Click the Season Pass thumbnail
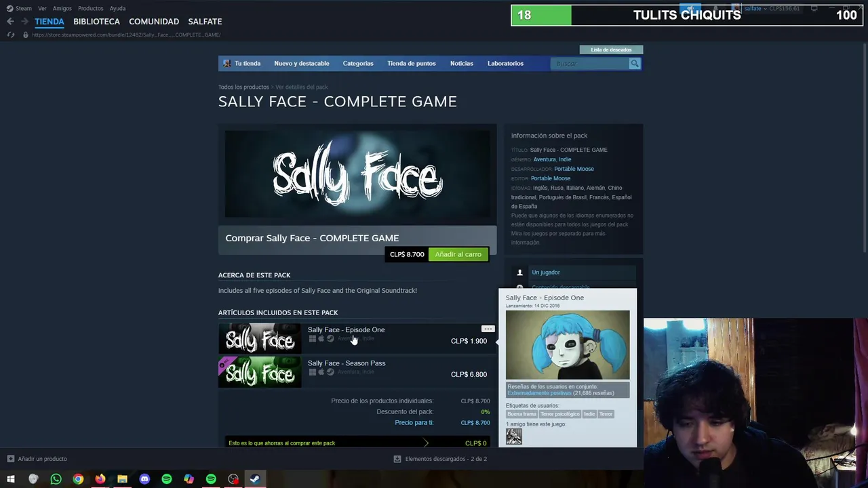Image resolution: width=868 pixels, height=488 pixels. pos(260,371)
